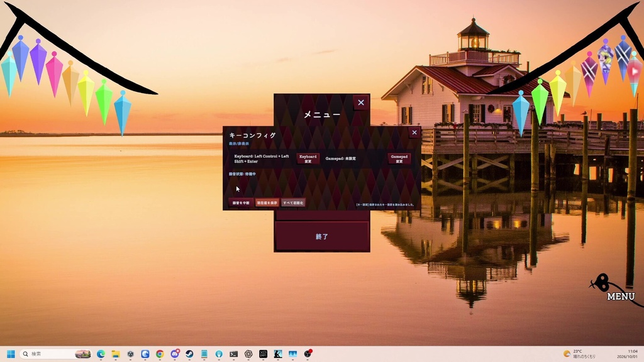Click the 終了 button in the menu
This screenshot has height=362, width=644.
[322, 236]
